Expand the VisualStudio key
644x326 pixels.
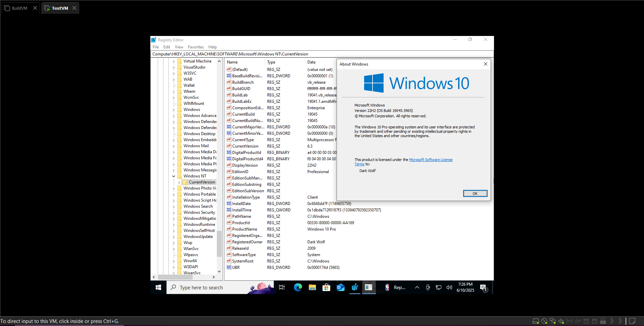[x=174, y=67]
